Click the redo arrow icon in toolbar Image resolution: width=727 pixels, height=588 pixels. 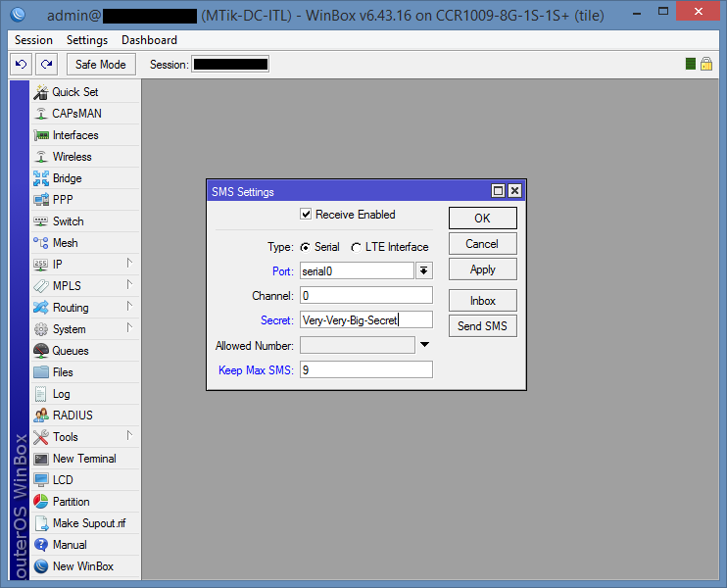(x=46, y=64)
